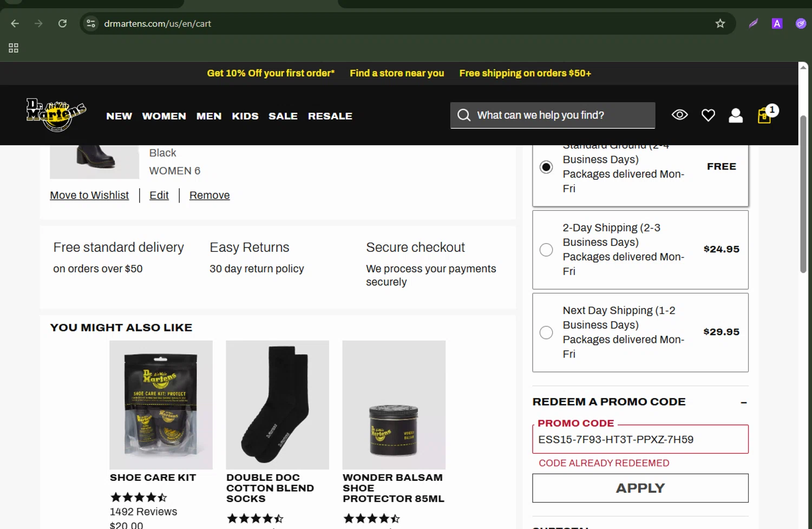Click 'YOU MIGHT ALSO LIKE' heading
Image resolution: width=812 pixels, height=529 pixels.
tap(121, 328)
